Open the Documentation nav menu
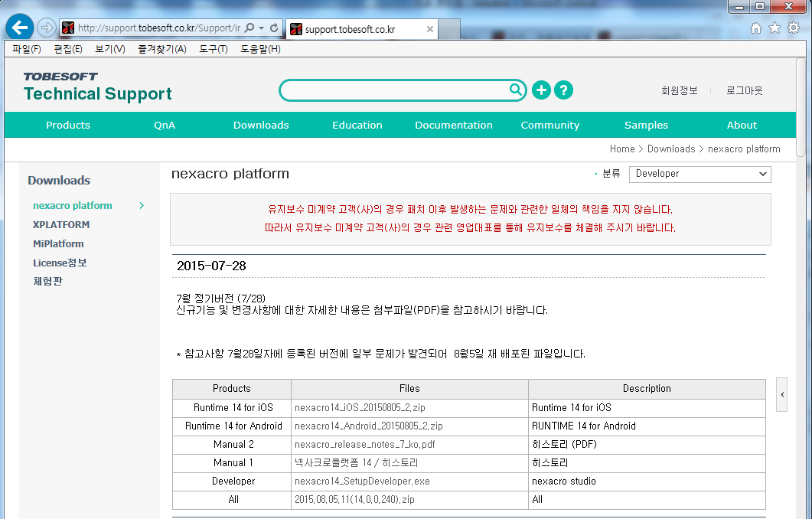812x519 pixels. 454,125
